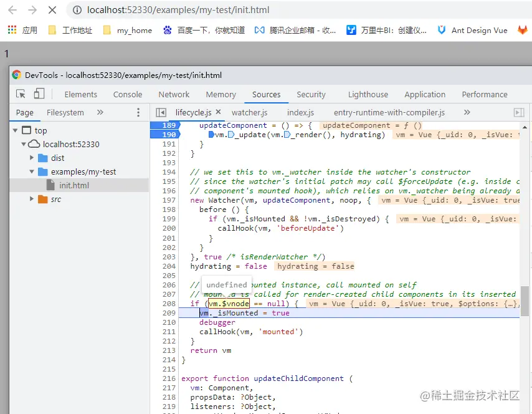Add a breakpoint on line 208

click(x=169, y=304)
